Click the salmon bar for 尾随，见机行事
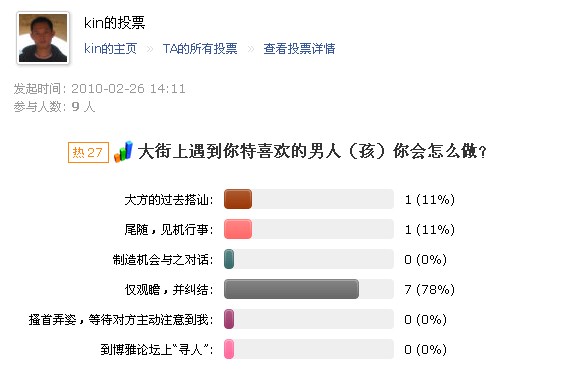 [x=238, y=229]
